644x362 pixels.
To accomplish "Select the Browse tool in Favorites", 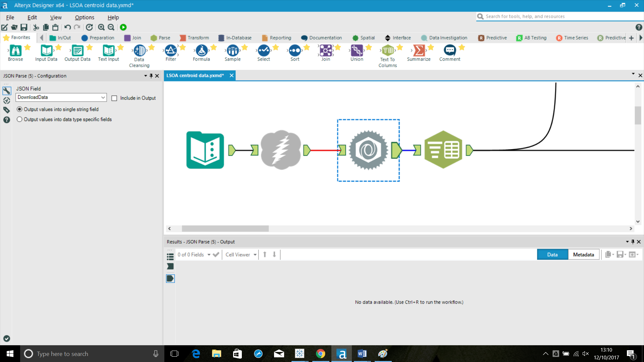I will [15, 53].
